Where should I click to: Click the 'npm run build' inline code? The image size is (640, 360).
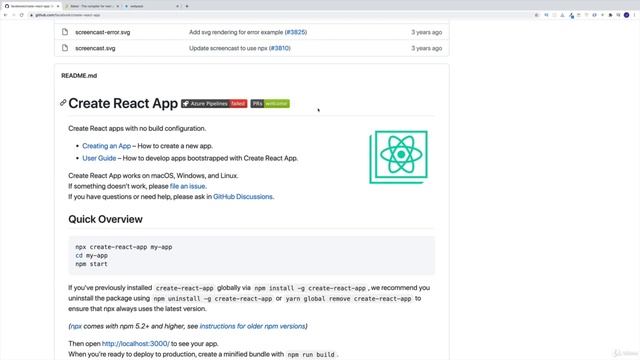click(311, 355)
